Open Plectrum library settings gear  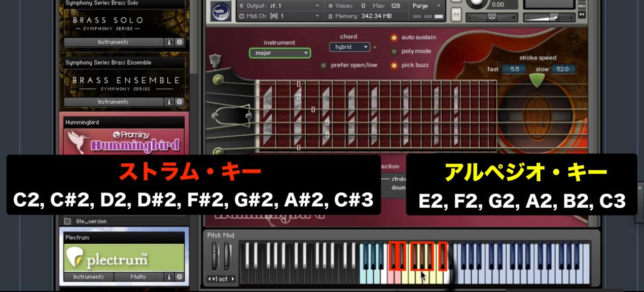pos(179,277)
